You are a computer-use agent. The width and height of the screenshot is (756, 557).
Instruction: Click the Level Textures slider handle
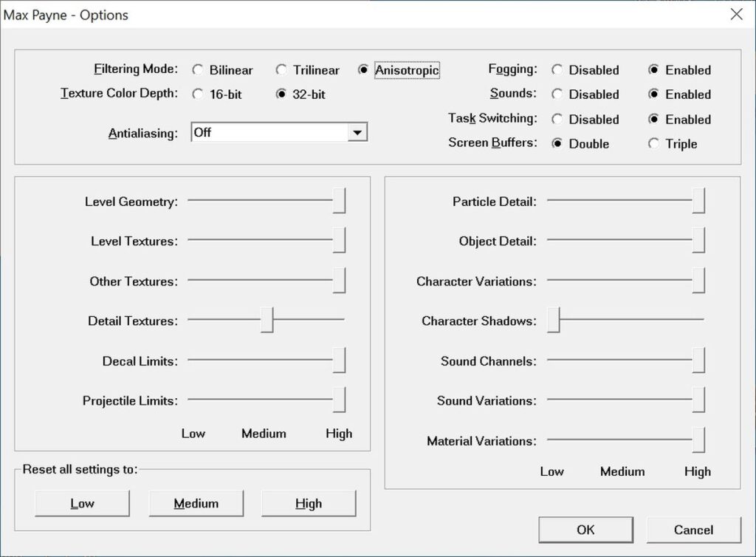point(339,240)
